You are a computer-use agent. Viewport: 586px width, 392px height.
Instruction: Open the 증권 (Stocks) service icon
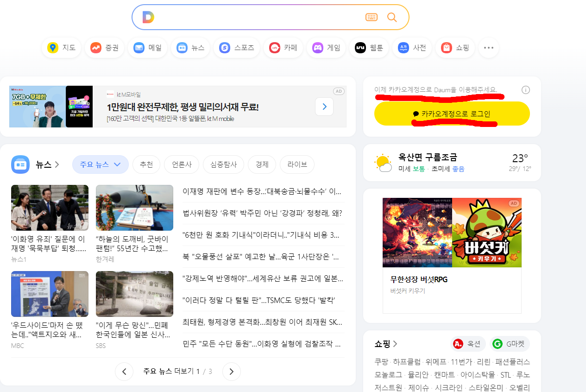(x=104, y=47)
